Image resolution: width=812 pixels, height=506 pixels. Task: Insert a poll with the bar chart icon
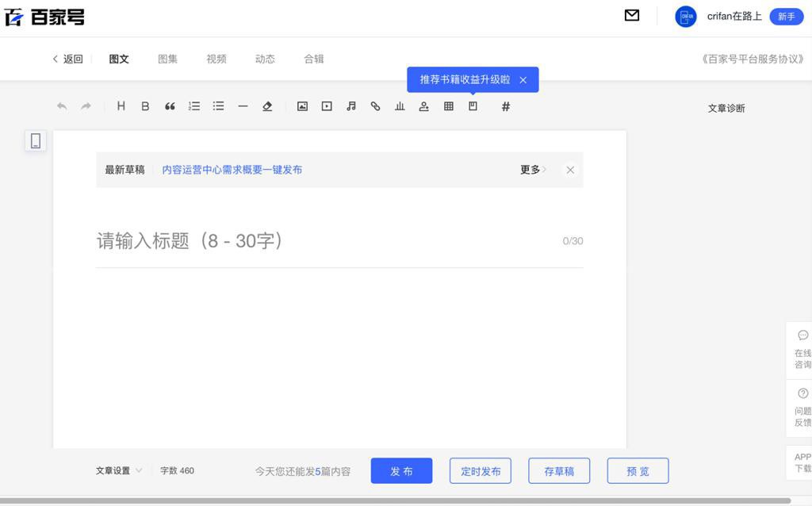(400, 106)
